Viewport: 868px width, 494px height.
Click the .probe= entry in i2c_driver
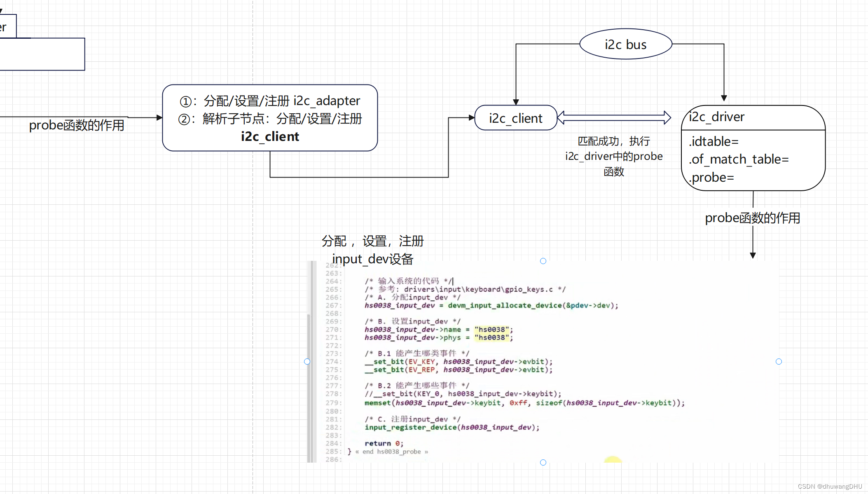point(711,177)
